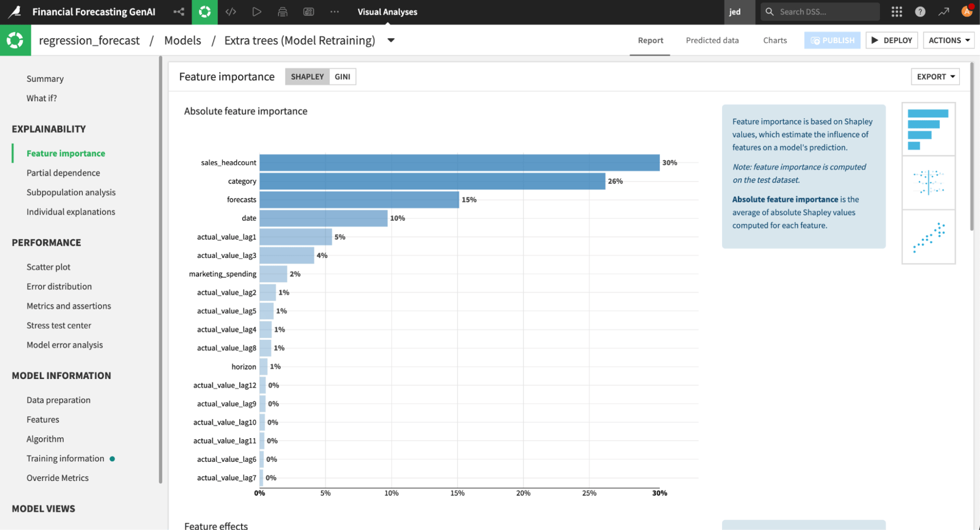Open the applications grid icon
The height and width of the screenshot is (530, 980).
click(897, 11)
